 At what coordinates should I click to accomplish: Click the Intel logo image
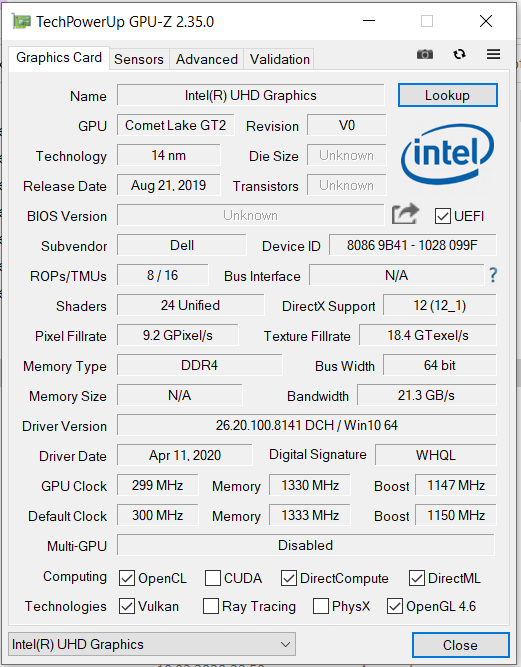click(447, 154)
